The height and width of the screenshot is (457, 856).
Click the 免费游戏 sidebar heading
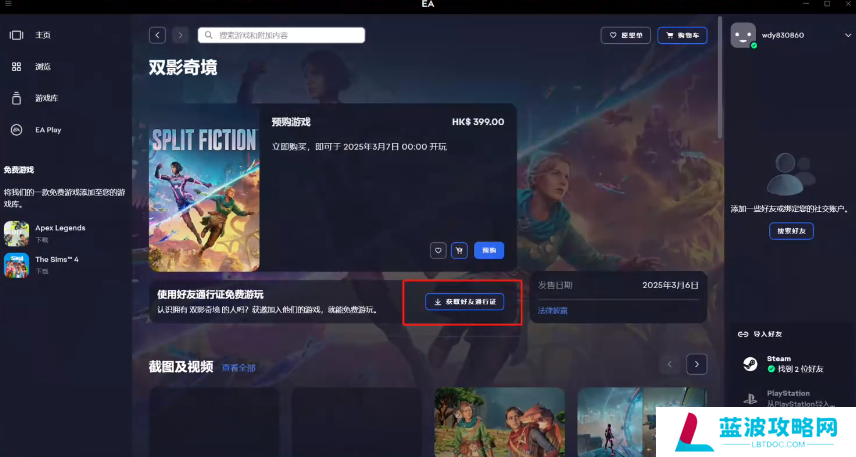[19, 170]
